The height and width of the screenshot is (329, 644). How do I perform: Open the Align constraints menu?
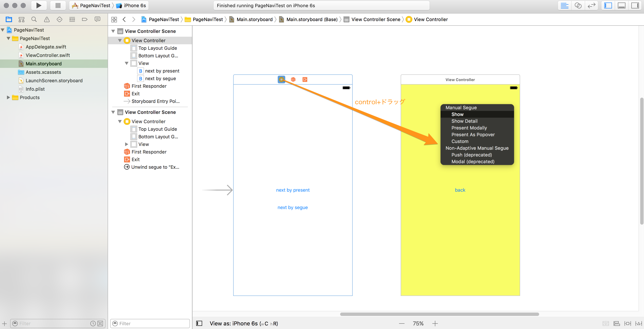pyautogui.click(x=617, y=324)
